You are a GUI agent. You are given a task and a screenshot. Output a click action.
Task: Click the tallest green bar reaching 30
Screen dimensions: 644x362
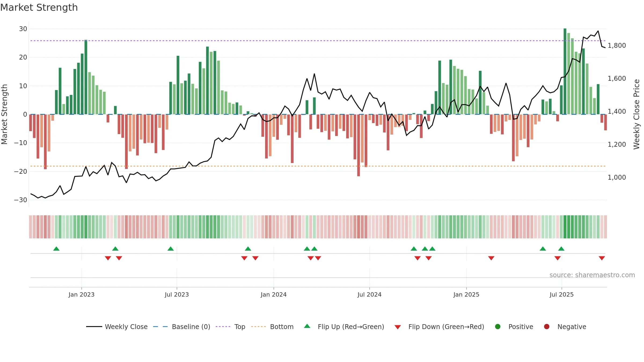click(565, 71)
